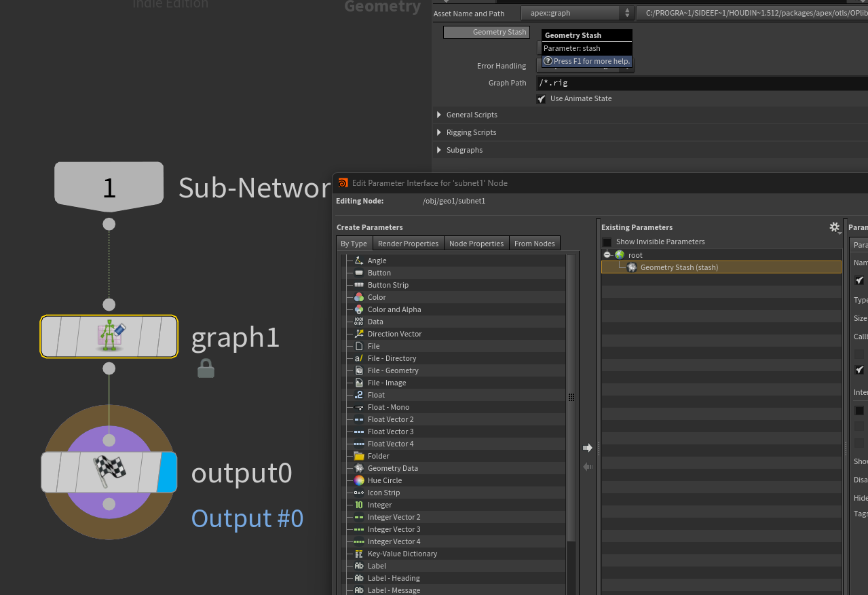The image size is (868, 595).
Task: Switch to the Node Properties tab
Action: pos(476,244)
